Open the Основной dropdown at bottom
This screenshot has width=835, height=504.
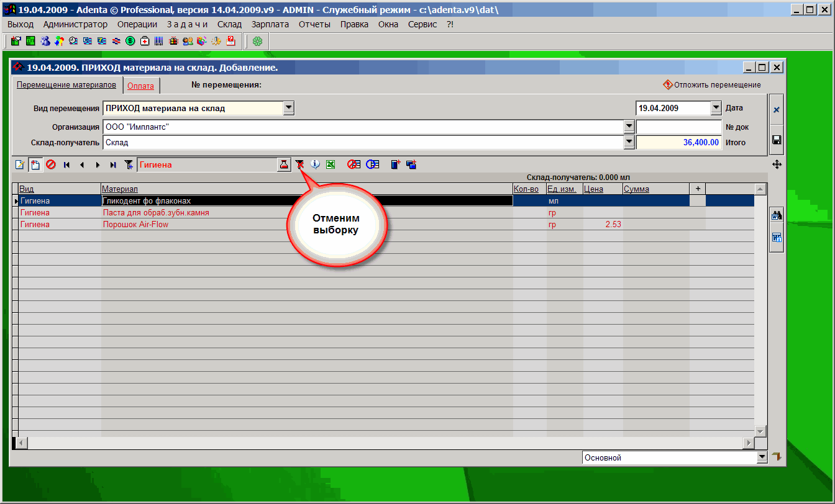[x=762, y=457]
